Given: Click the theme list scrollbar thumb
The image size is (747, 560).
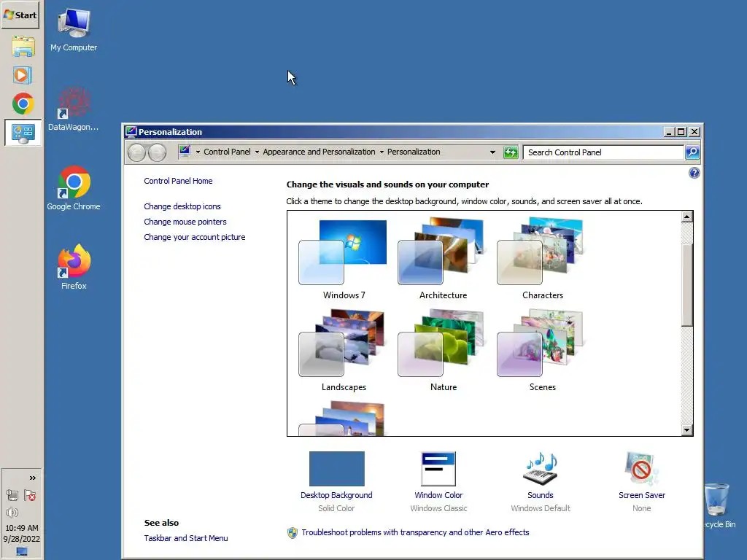Looking at the screenshot, I should pyautogui.click(x=686, y=285).
